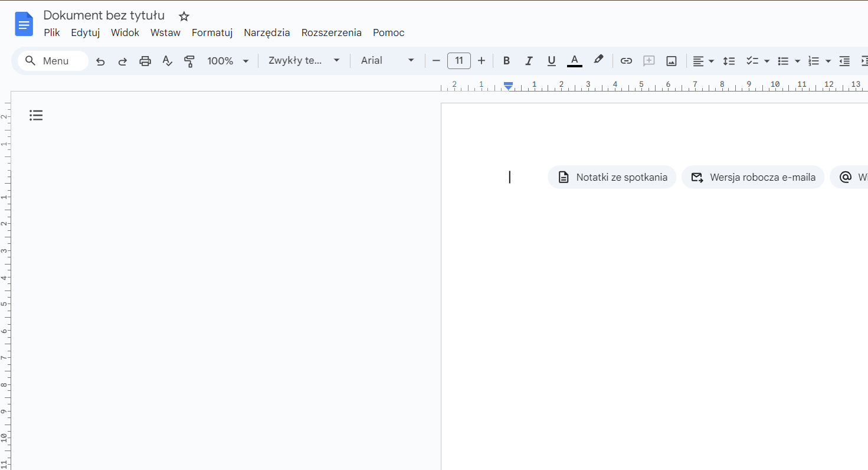Click the checklist icon
The height and width of the screenshot is (470, 868).
[x=752, y=60]
